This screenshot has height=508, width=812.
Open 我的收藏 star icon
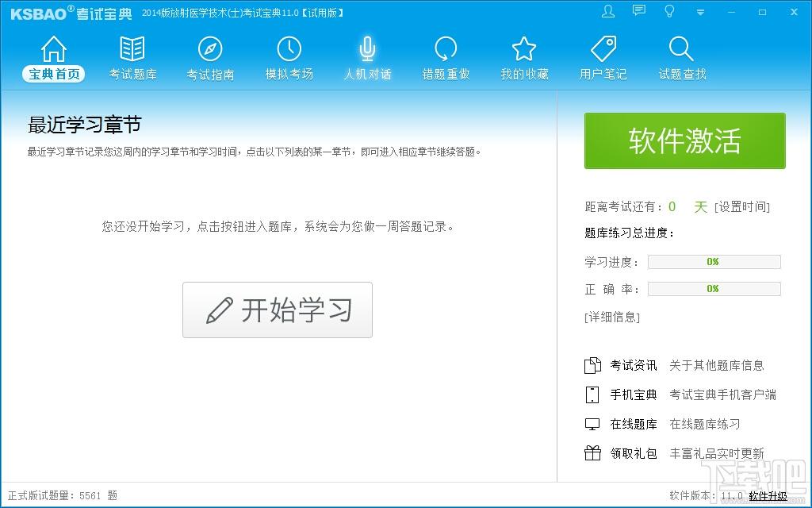pyautogui.click(x=524, y=49)
